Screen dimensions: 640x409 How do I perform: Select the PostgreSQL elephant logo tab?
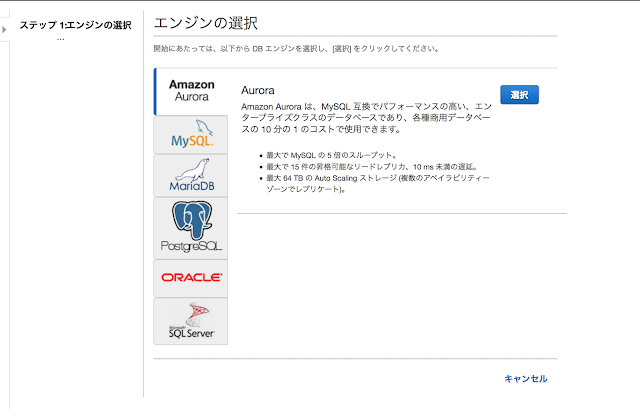191,228
